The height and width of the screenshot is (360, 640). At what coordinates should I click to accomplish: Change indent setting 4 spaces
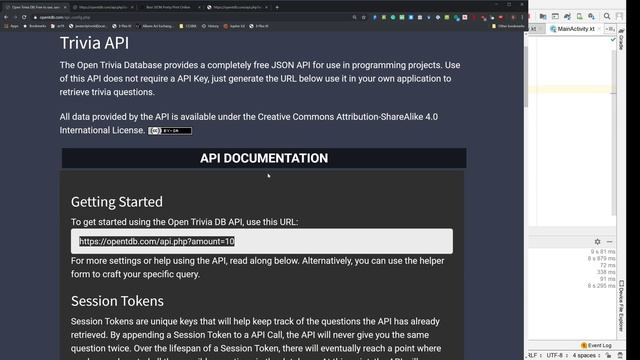pyautogui.click(x=586, y=356)
